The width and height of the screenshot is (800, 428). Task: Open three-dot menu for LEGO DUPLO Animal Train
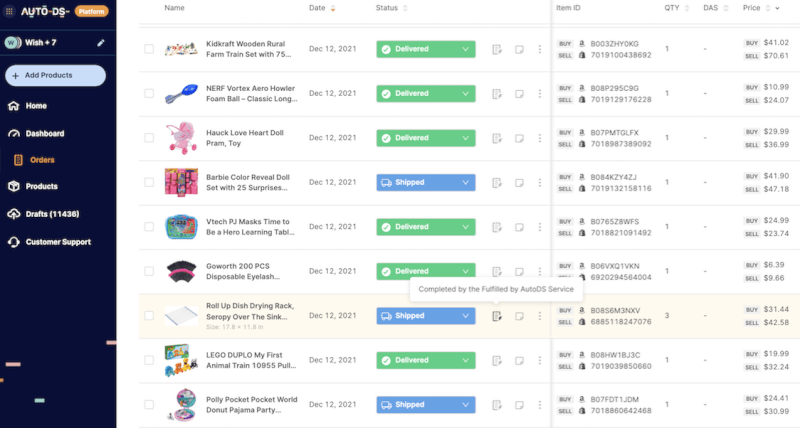click(540, 361)
